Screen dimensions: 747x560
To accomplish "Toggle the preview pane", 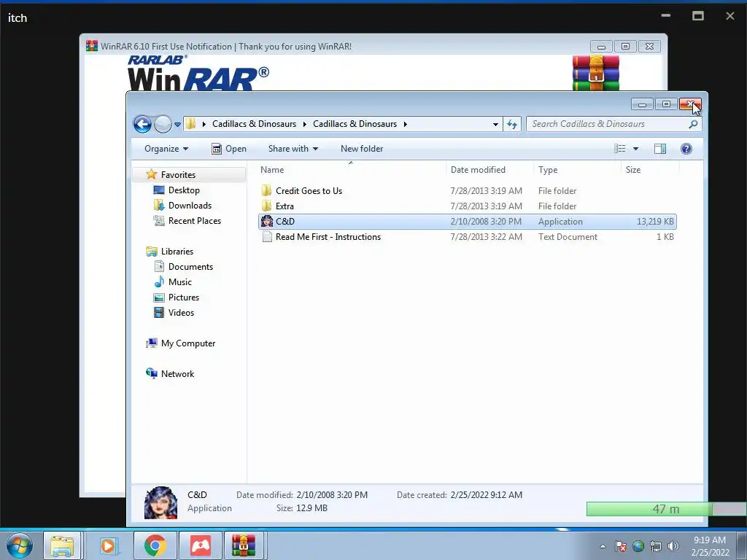I will tap(659, 149).
